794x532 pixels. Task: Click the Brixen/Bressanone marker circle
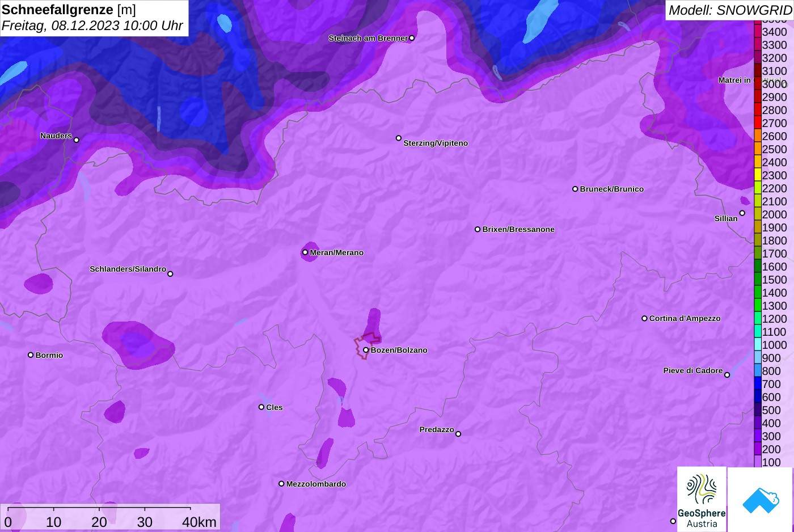point(478,229)
